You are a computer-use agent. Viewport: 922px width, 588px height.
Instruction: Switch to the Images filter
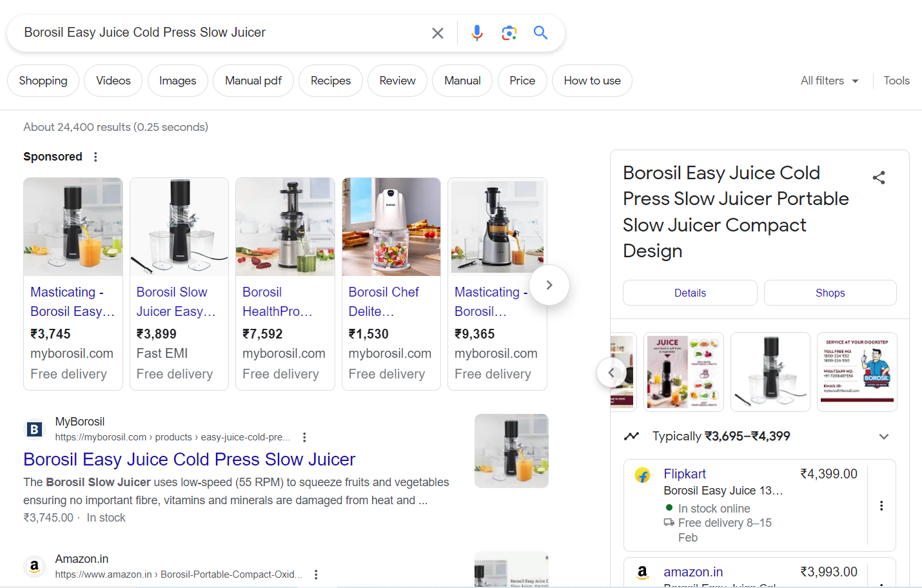coord(178,81)
